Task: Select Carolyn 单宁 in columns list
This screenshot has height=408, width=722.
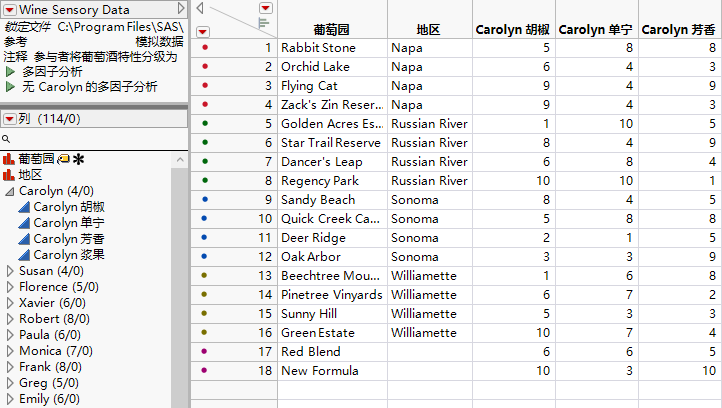Action: click(x=69, y=223)
